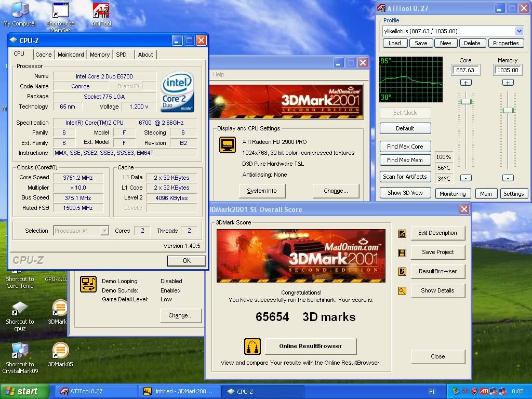Click the Core clock slider handle

pyautogui.click(x=466, y=101)
